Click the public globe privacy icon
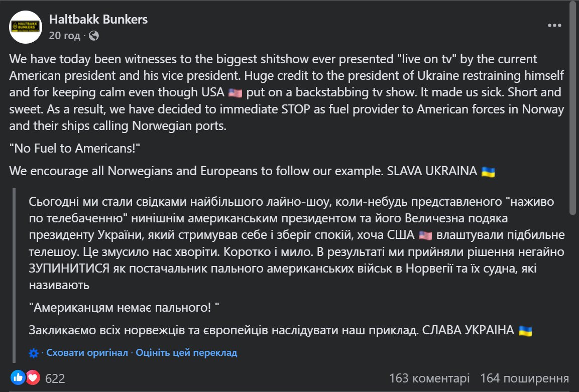579x392 pixels. pos(94,36)
